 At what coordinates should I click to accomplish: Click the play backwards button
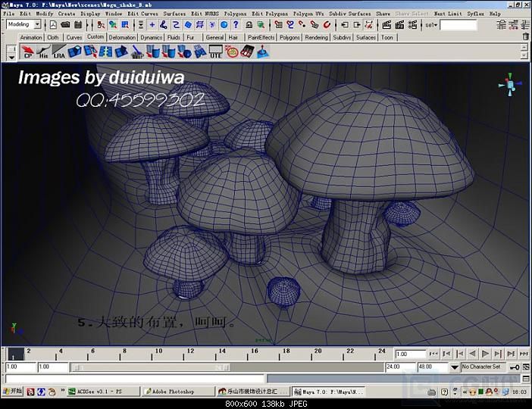click(472, 354)
